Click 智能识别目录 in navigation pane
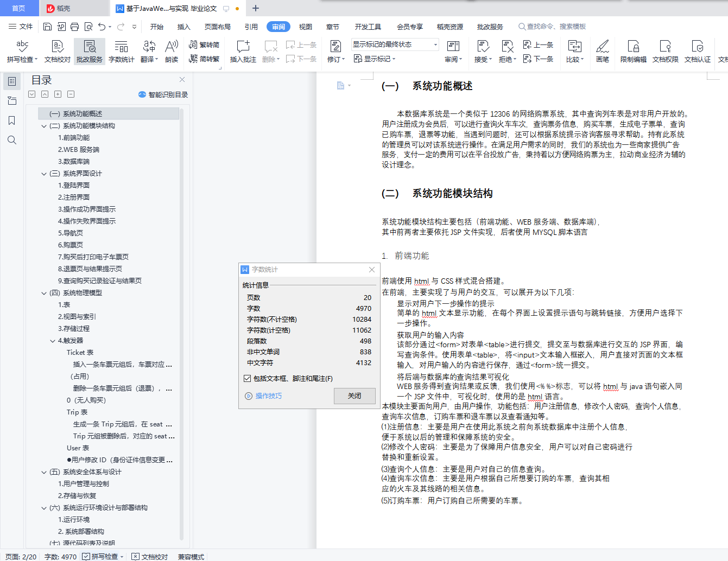This screenshot has height=561, width=728. click(x=163, y=94)
